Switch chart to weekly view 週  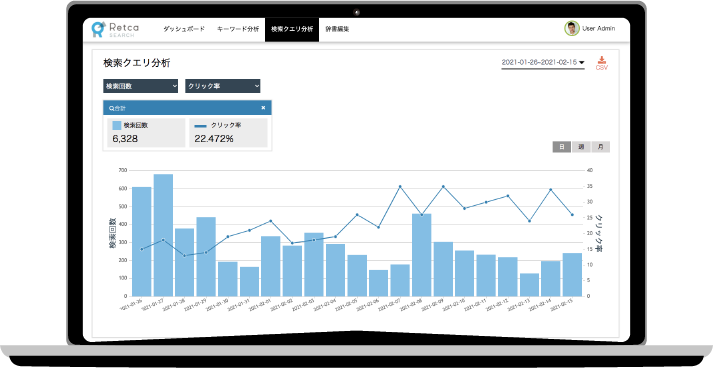(x=581, y=147)
